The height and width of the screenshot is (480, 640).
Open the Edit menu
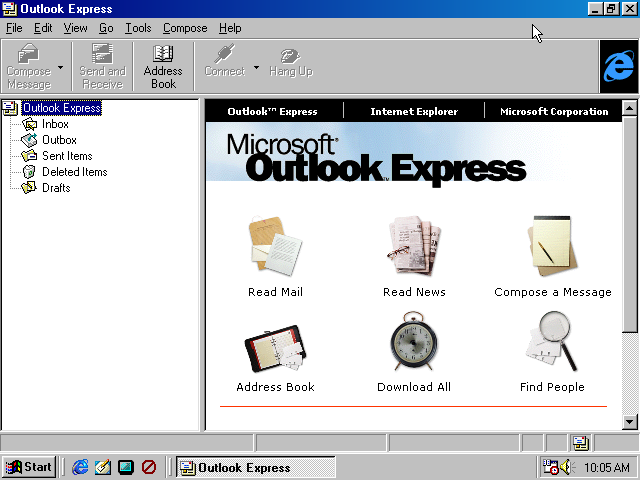(43, 28)
